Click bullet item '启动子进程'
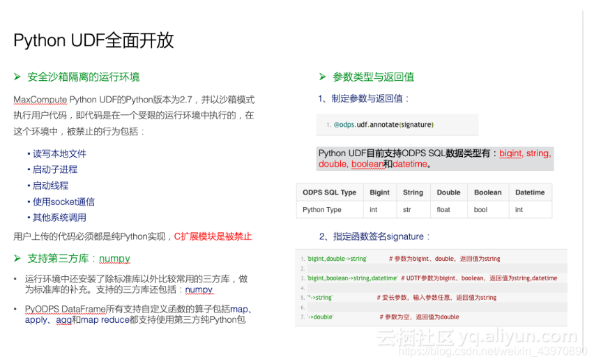This screenshot has width=594, height=364. point(55,169)
